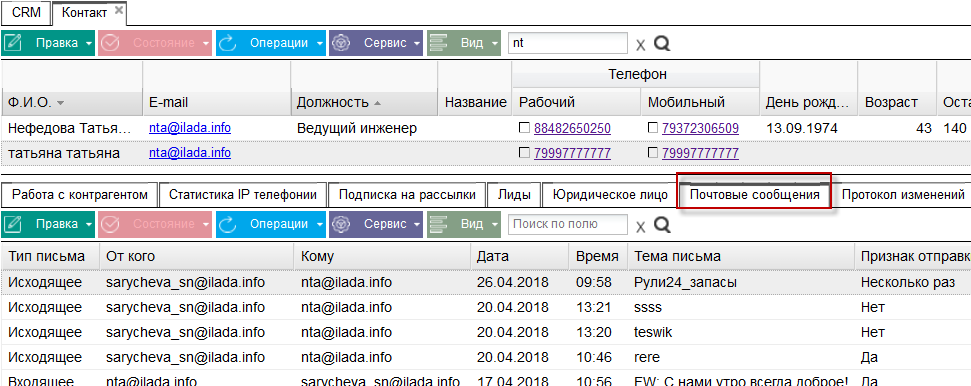Click the search magnifier icon in top toolbar

pyautogui.click(x=662, y=43)
